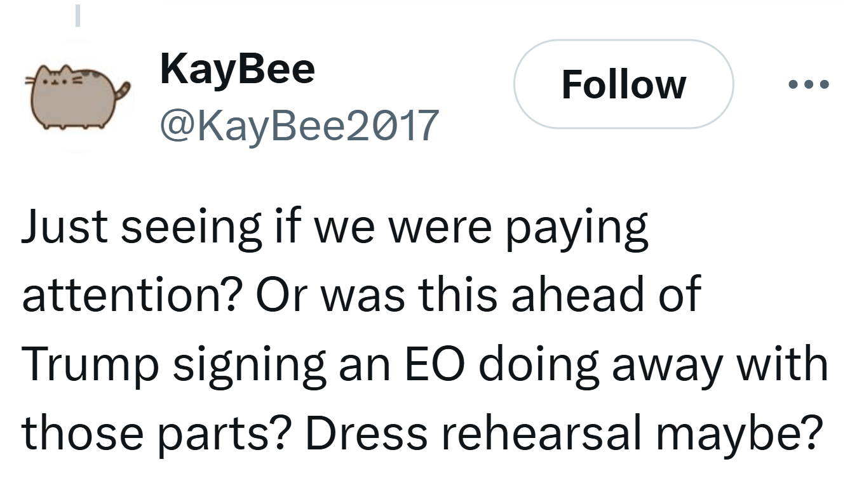Click the @KayBee2017 handle

click(299, 125)
